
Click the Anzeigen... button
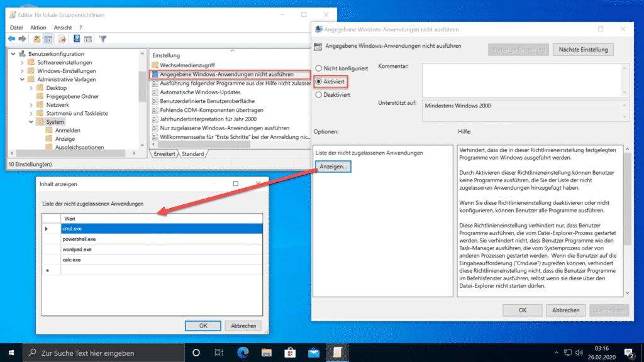[x=333, y=167]
